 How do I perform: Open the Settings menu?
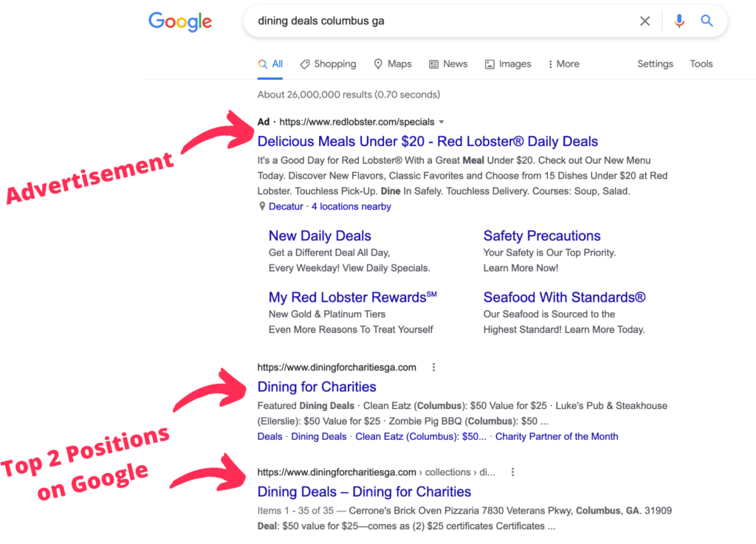[x=655, y=64]
